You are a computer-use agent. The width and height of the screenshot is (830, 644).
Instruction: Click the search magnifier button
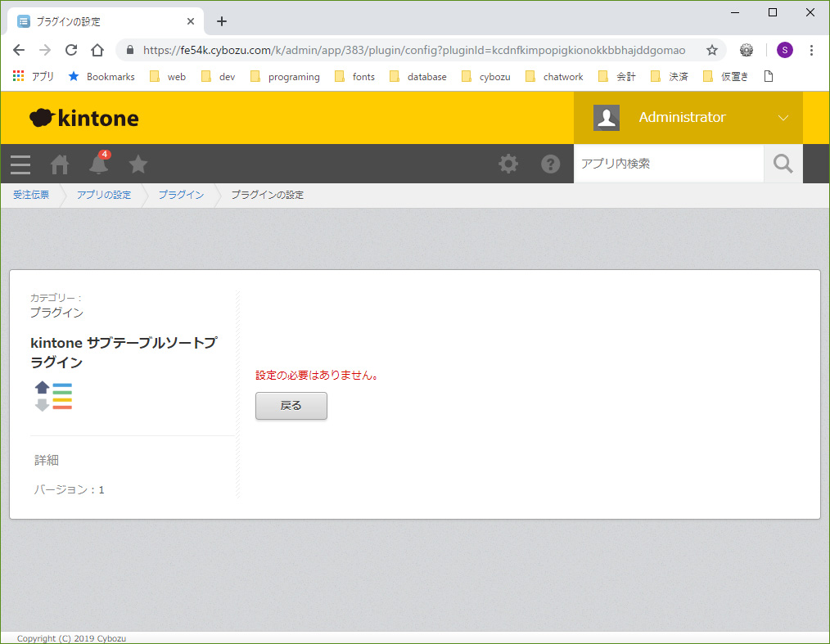(783, 164)
